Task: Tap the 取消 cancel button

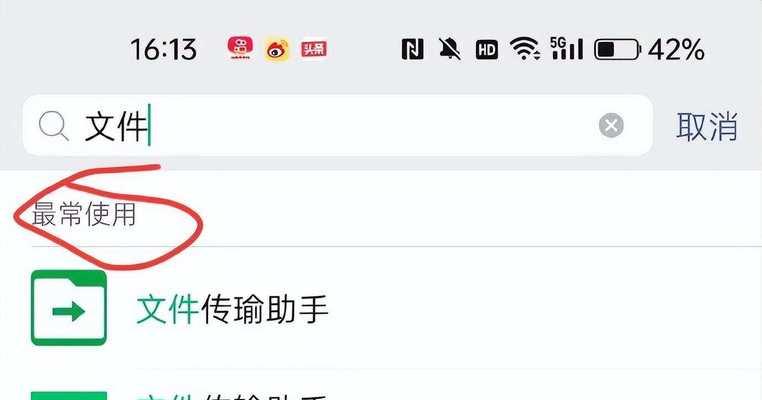Action: (707, 126)
